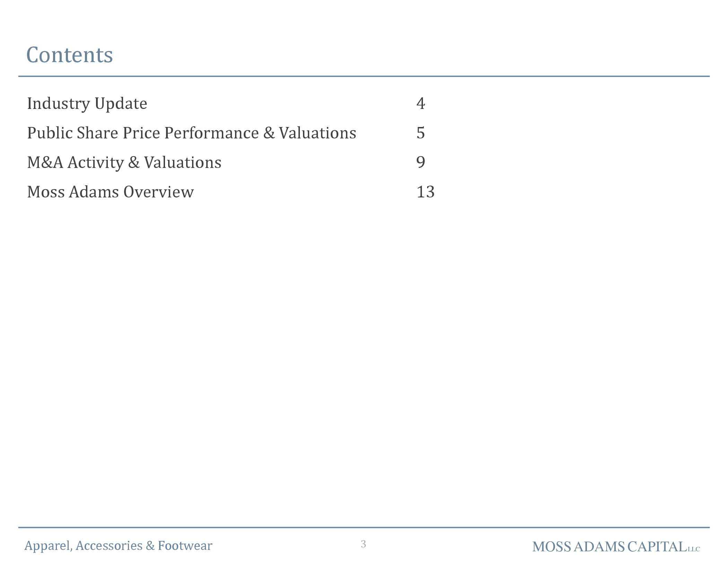Image resolution: width=728 pixels, height=569 pixels.
Task: Click the Moss Adams Capital logo
Action: pyautogui.click(x=616, y=547)
